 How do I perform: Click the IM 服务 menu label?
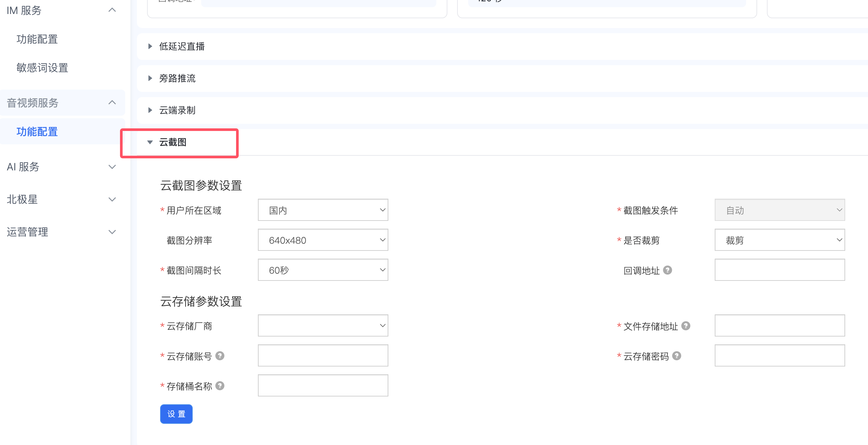[24, 10]
